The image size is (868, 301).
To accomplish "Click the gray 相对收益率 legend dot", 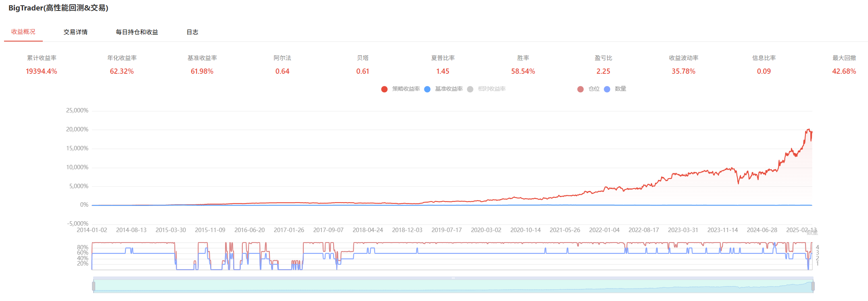I will pyautogui.click(x=470, y=89).
